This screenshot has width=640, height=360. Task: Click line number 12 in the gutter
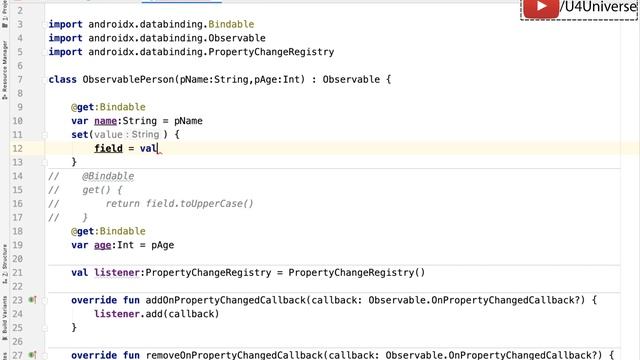17,149
